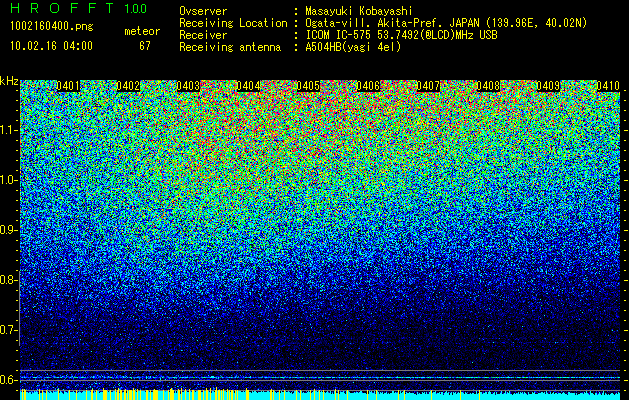Click the HROFFT 1.00 title text

tap(78, 8)
